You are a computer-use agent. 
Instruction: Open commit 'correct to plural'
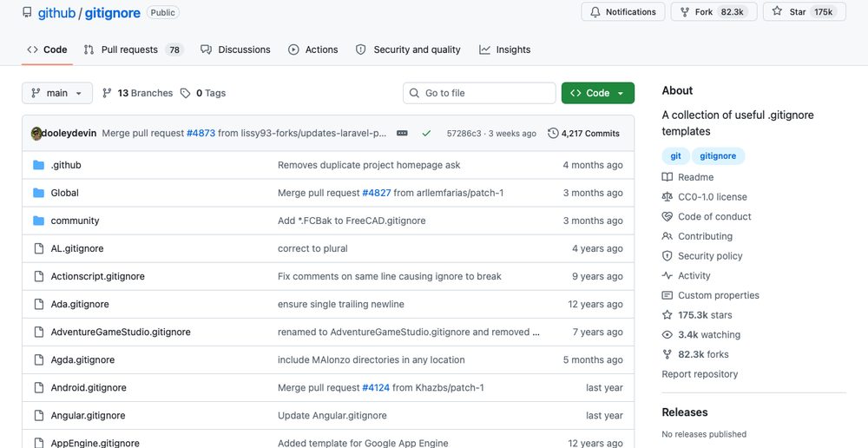[x=312, y=248]
